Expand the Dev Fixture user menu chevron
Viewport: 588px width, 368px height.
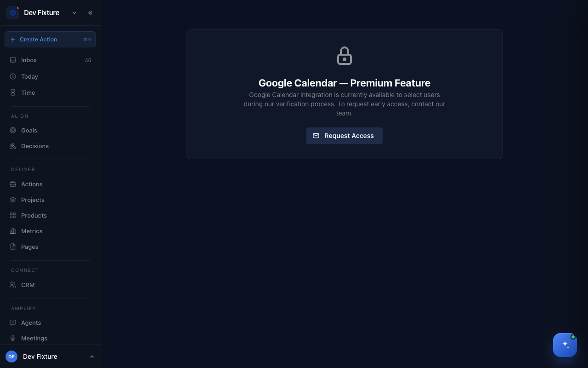[x=92, y=356]
